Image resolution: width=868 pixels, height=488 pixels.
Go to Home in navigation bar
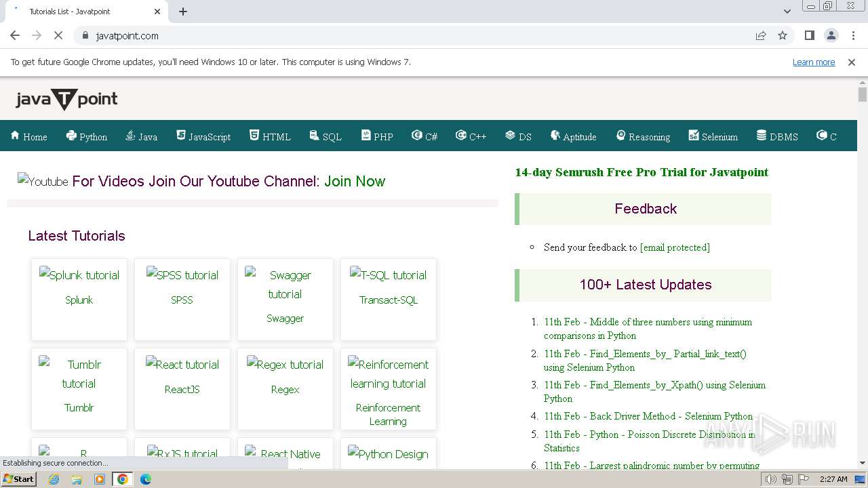[x=28, y=136]
